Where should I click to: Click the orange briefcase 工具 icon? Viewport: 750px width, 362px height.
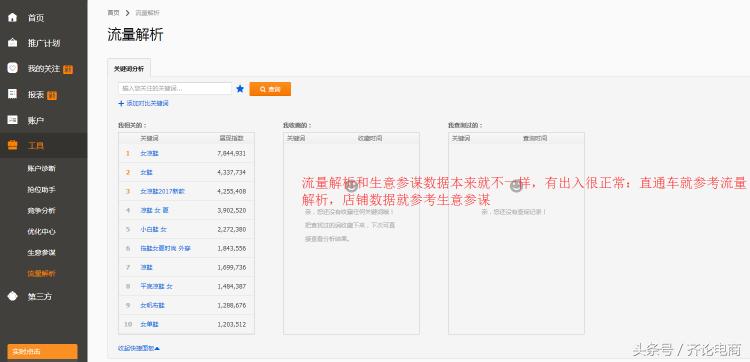(x=12, y=145)
